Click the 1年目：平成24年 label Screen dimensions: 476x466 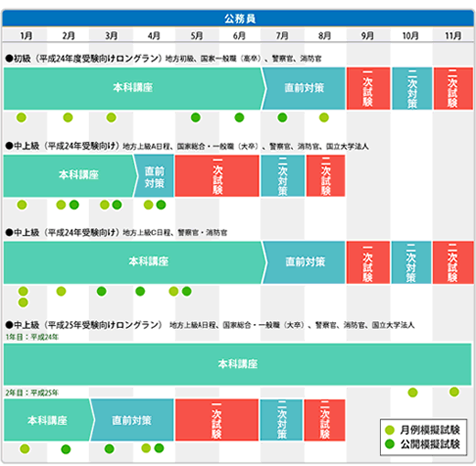click(x=32, y=337)
